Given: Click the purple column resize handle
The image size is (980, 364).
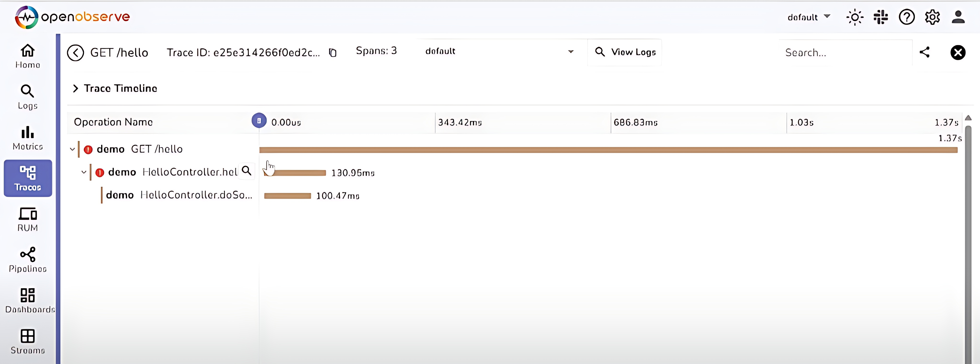Looking at the screenshot, I should (x=259, y=121).
